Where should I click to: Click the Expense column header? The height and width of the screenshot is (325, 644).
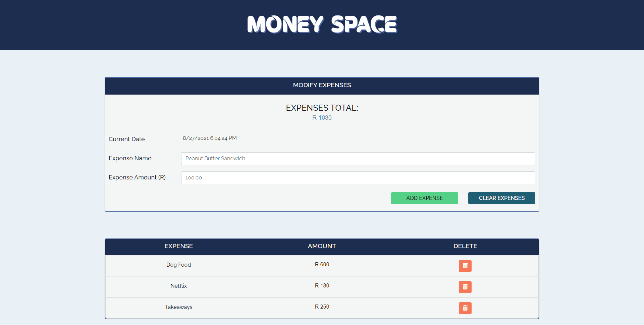178,246
